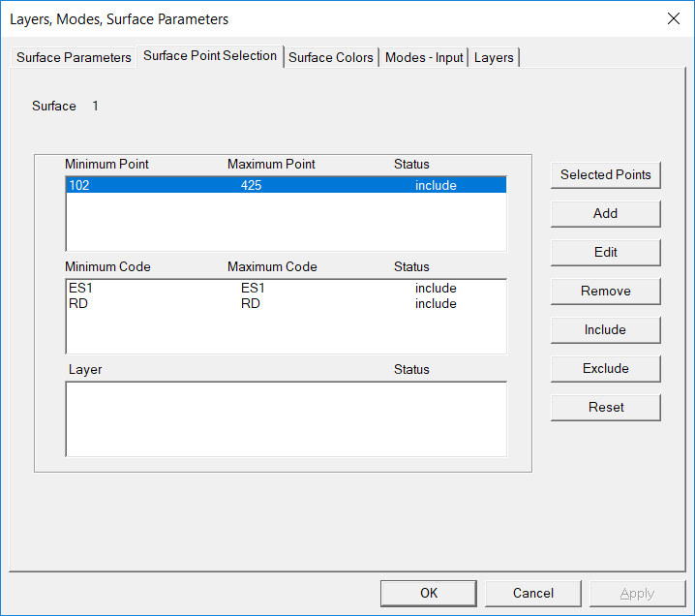Viewport: 695px width, 616px height.
Task: Go to the Modes - Input tab
Action: (x=424, y=57)
